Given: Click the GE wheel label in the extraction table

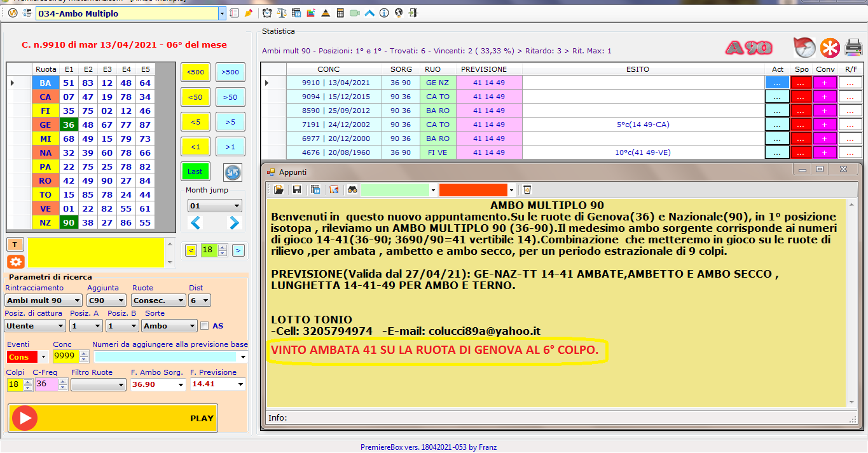Looking at the screenshot, I should pyautogui.click(x=46, y=125).
